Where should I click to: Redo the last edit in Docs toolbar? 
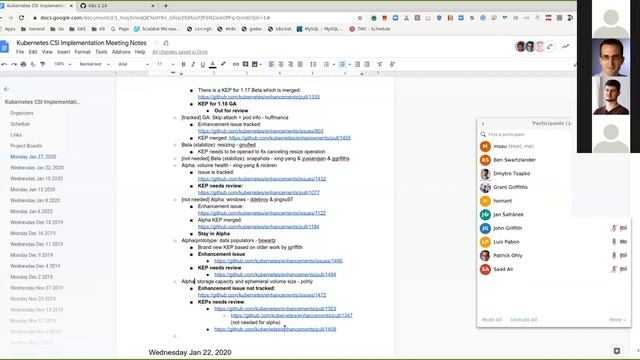point(14,64)
